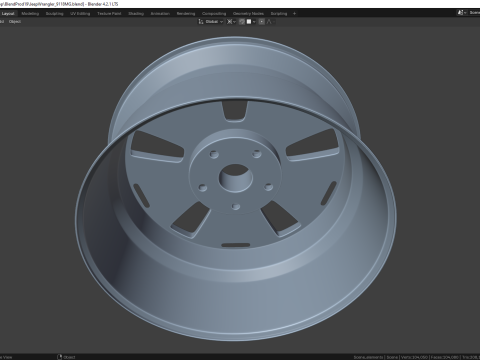Open the Geometry Nodes workspace tab
Viewport: 480px width, 360px height.
248,14
